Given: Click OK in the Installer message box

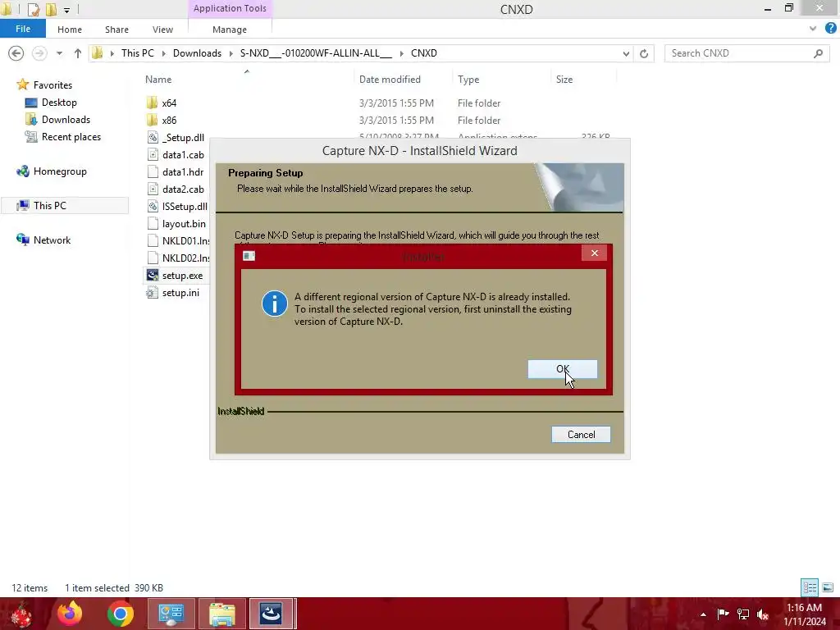Looking at the screenshot, I should pos(562,368).
